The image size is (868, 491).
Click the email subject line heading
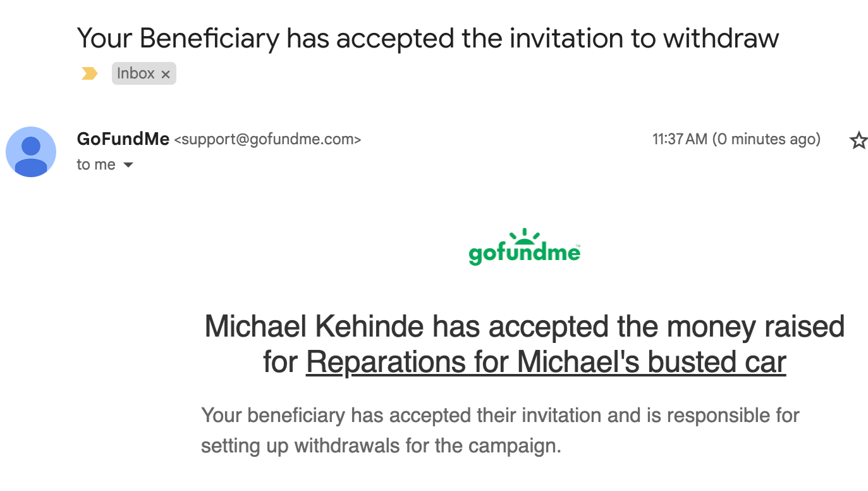click(428, 39)
